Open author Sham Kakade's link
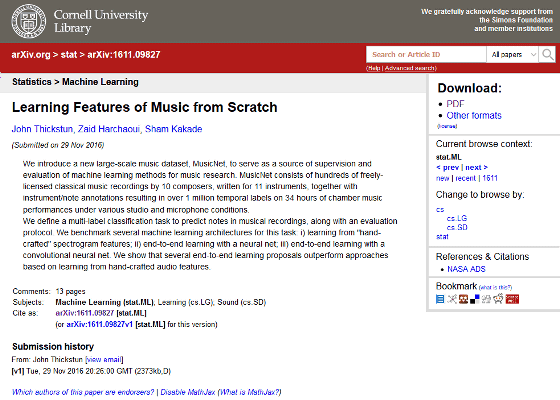The image size is (560, 400). pyautogui.click(x=174, y=129)
